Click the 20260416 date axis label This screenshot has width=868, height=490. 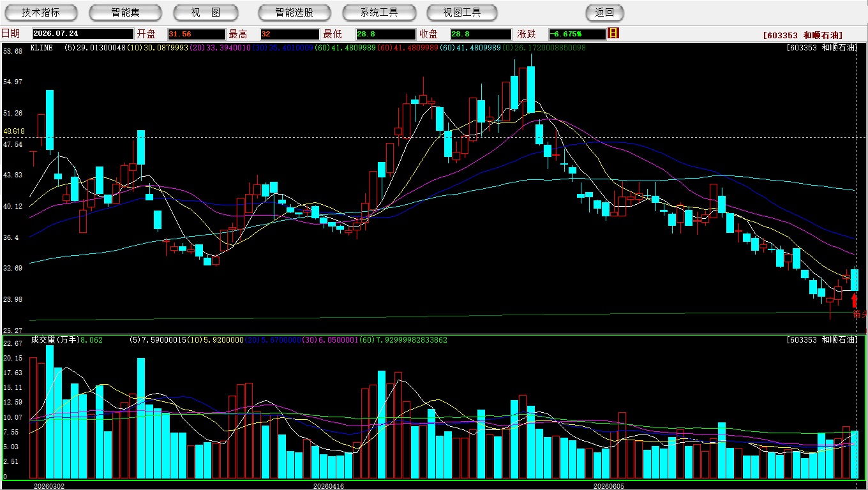(x=329, y=486)
